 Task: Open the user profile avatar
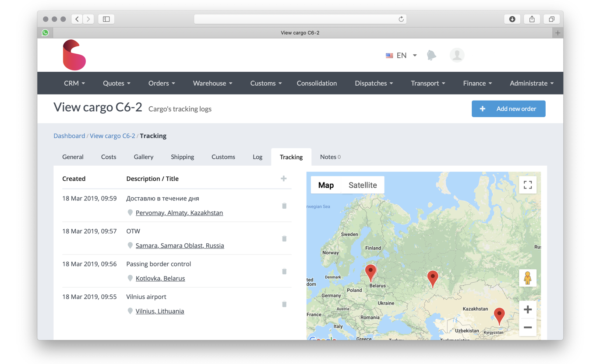[x=457, y=55]
